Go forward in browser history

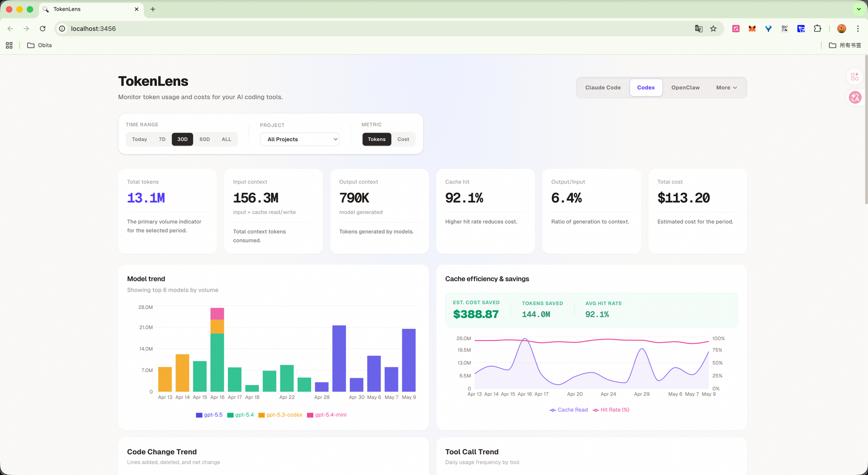pyautogui.click(x=26, y=28)
